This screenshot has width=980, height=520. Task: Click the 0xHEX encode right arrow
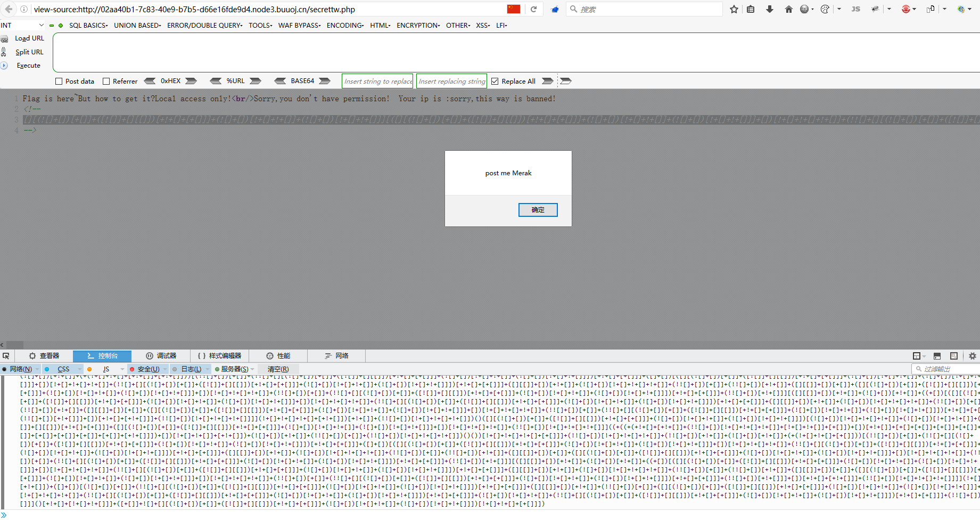[x=191, y=81]
